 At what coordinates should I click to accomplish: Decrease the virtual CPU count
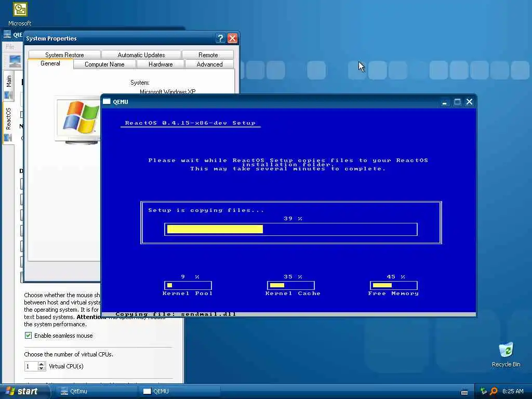point(42,368)
